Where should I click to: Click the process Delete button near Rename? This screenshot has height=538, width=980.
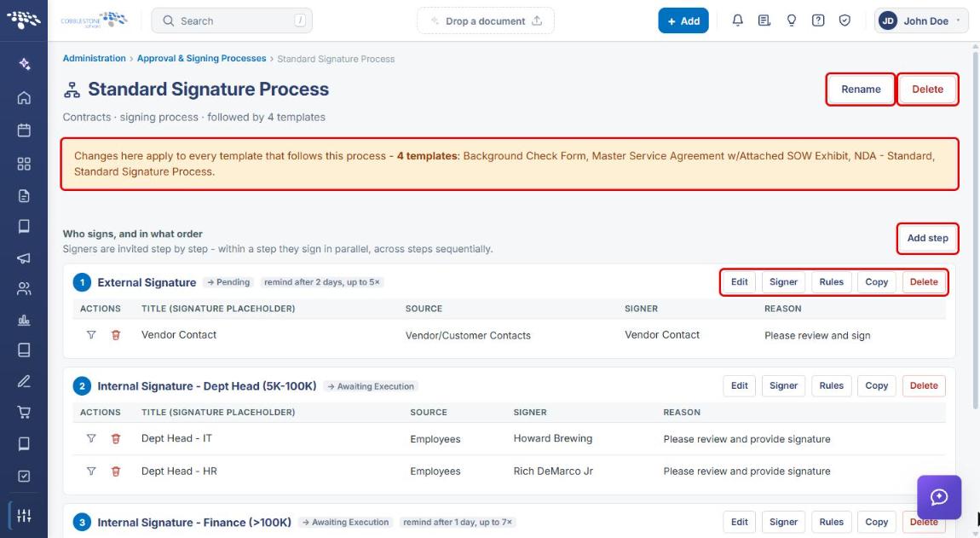click(x=927, y=90)
